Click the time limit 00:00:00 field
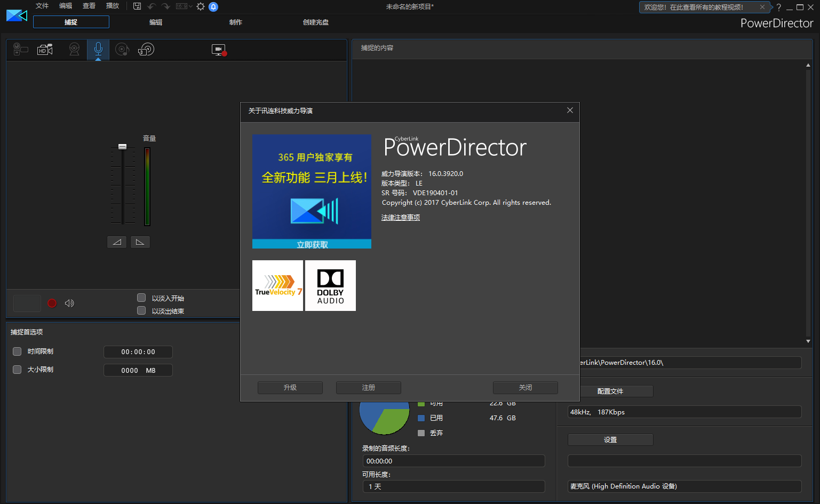 [138, 352]
